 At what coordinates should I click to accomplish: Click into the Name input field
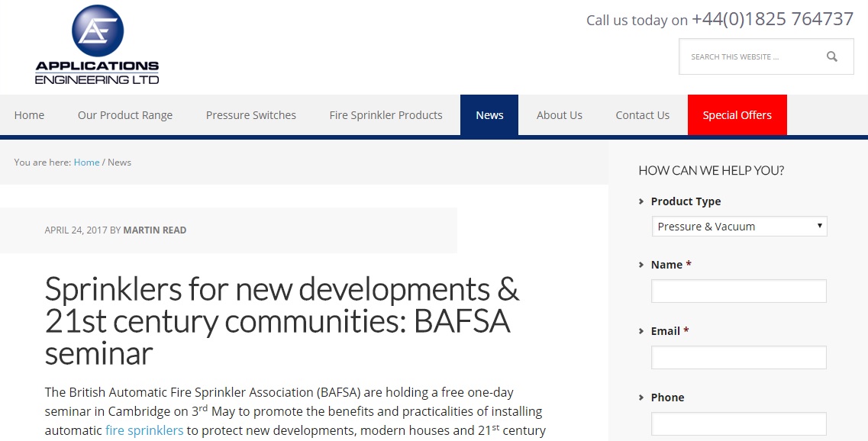click(x=738, y=291)
